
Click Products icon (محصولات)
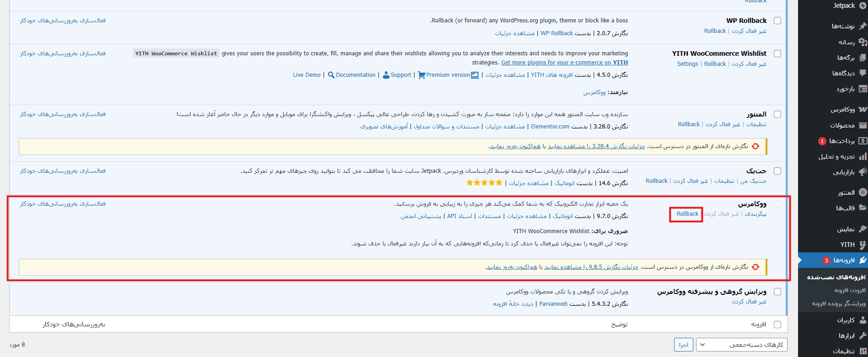[x=863, y=125]
